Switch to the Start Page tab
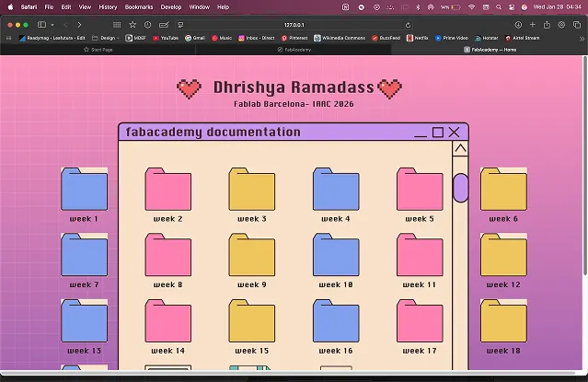The image size is (588, 382). tap(98, 50)
